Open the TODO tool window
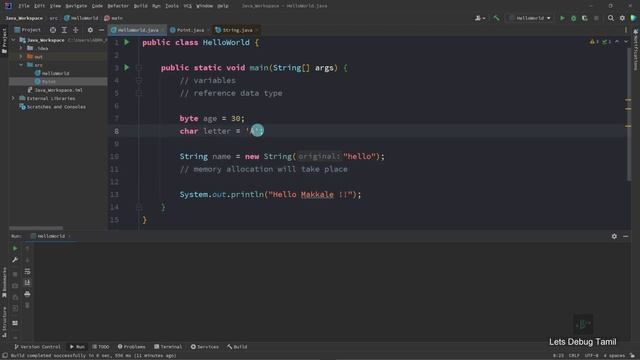This screenshot has height=360, width=640. point(101,347)
